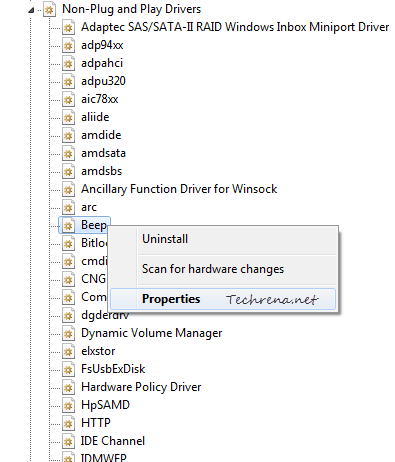Click the adpu320 driver icon
395x462 pixels.
(68, 81)
